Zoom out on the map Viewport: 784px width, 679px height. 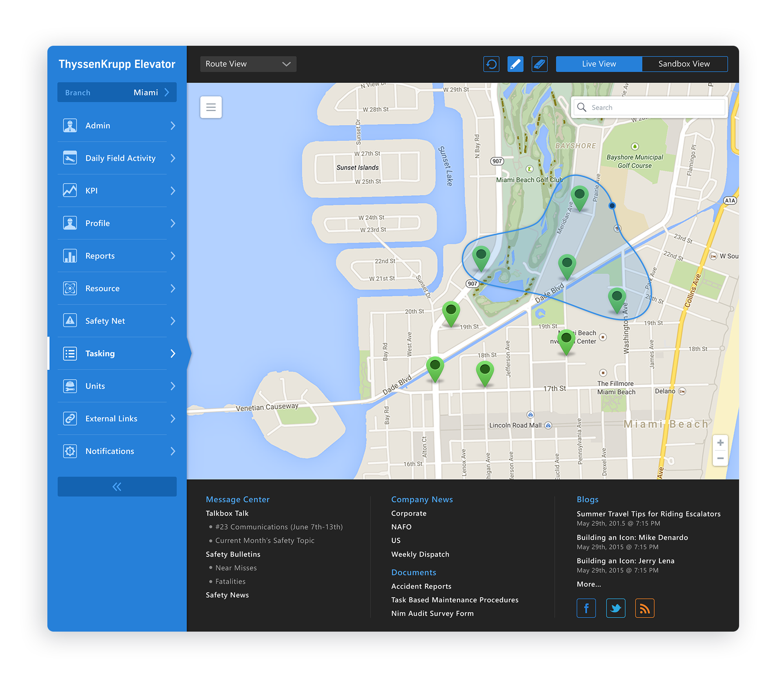pos(720,458)
